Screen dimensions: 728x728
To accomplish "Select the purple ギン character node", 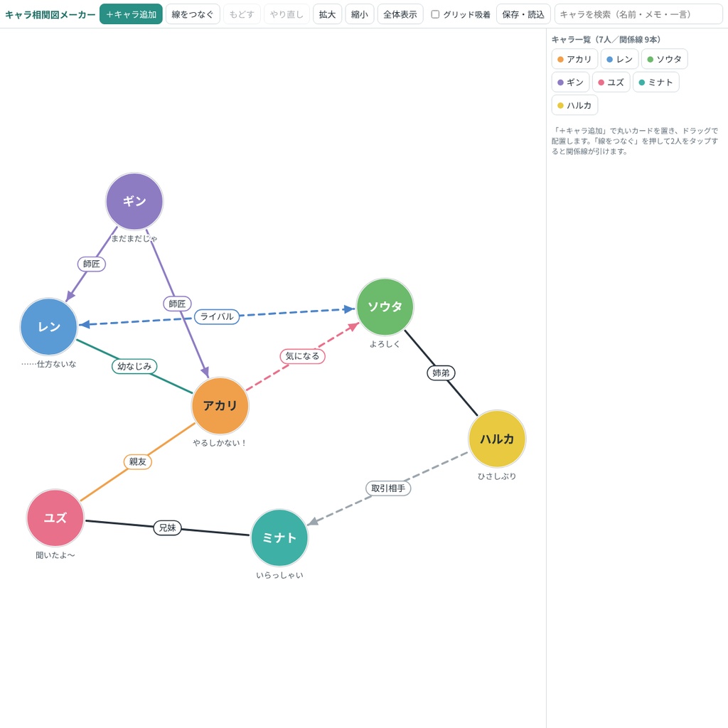I will click(134, 201).
